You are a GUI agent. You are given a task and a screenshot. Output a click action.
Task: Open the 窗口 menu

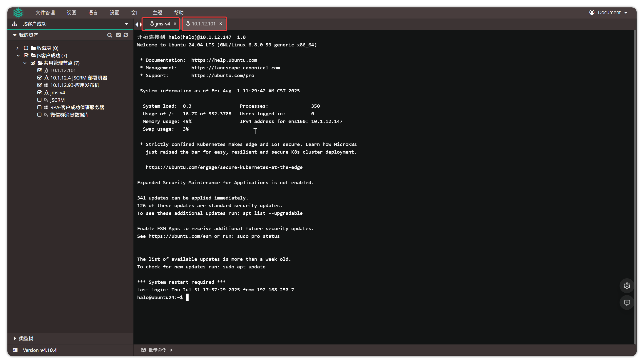point(136,13)
